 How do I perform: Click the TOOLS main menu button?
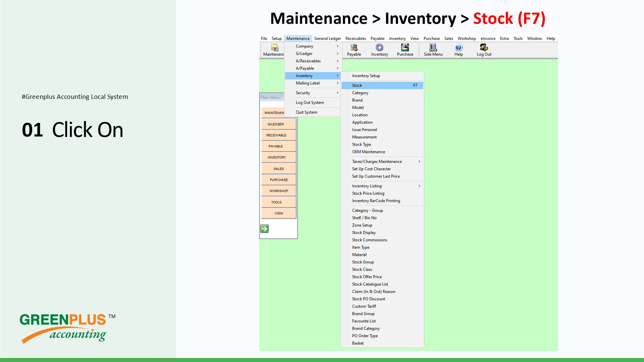[x=279, y=202]
